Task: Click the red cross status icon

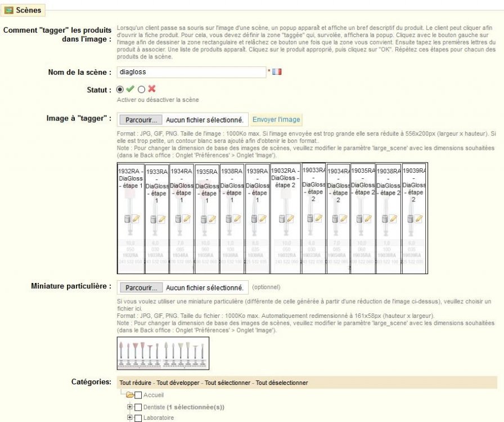Action: [152, 89]
